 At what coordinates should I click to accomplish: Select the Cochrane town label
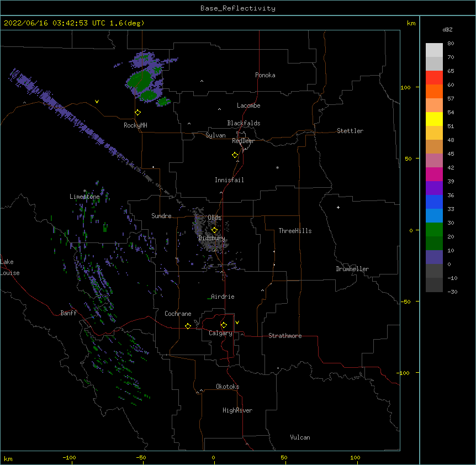178,314
